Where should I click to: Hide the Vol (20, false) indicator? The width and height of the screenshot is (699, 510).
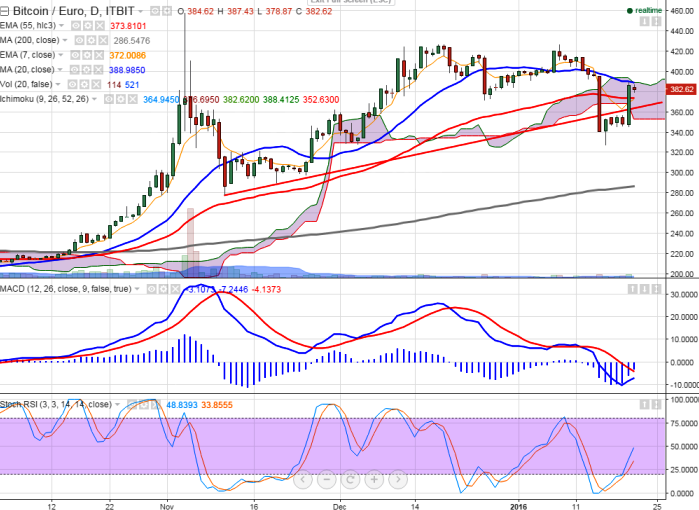click(72, 84)
